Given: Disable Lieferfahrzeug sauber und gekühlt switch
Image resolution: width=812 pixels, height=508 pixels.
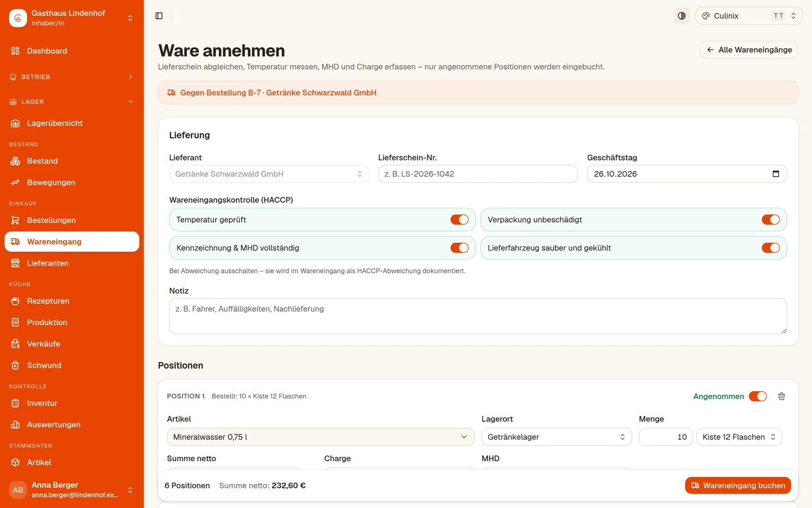Looking at the screenshot, I should (770, 248).
